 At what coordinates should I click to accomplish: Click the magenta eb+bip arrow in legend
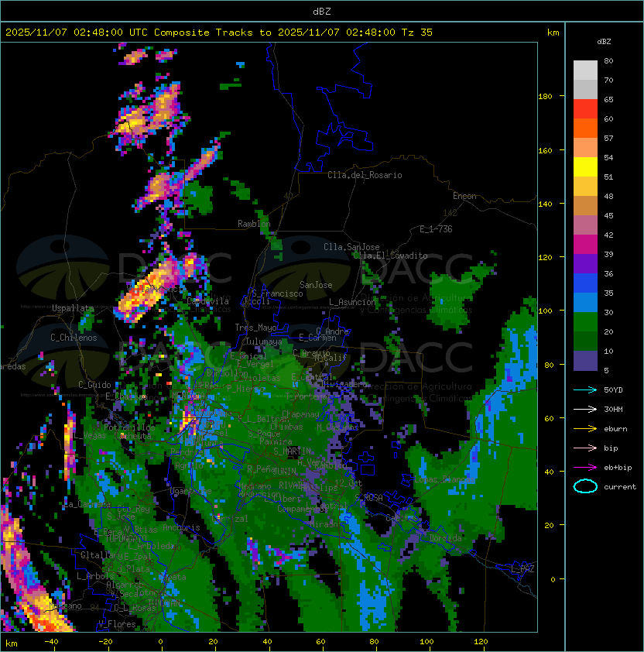pyautogui.click(x=585, y=468)
